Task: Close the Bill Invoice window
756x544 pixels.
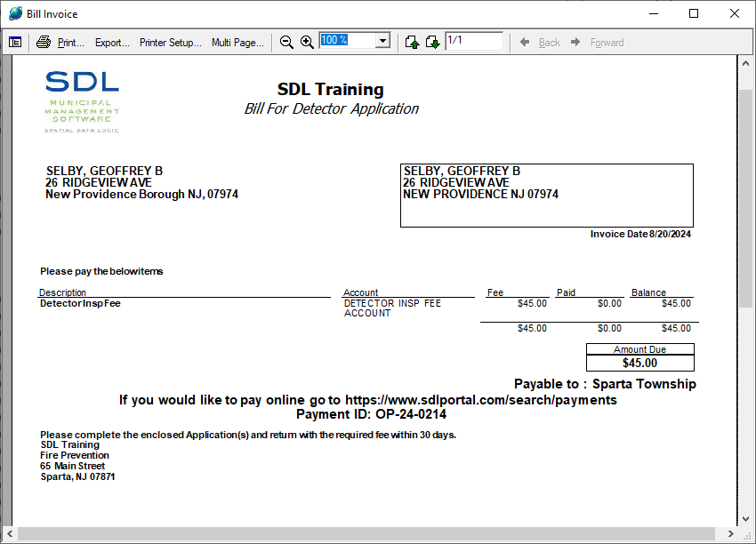Action: pyautogui.click(x=735, y=13)
